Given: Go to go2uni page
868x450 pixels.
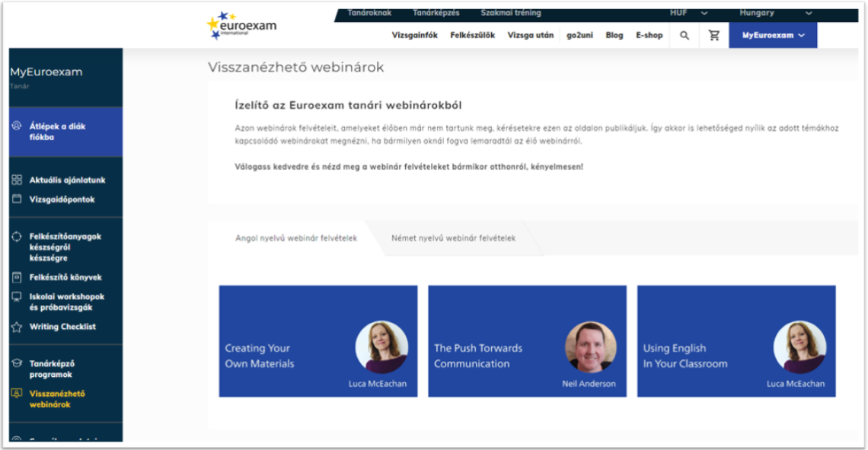Looking at the screenshot, I should 579,36.
